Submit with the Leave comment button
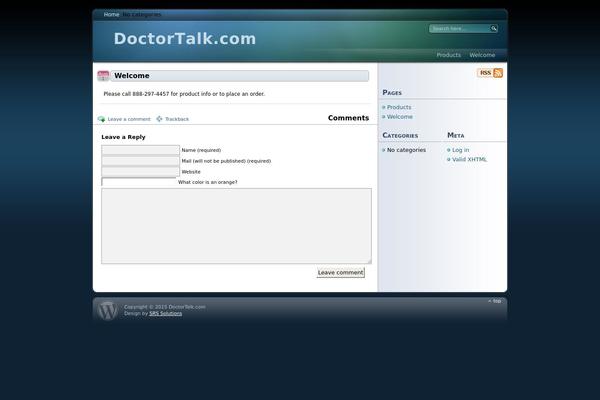The image size is (600, 400). tap(341, 273)
